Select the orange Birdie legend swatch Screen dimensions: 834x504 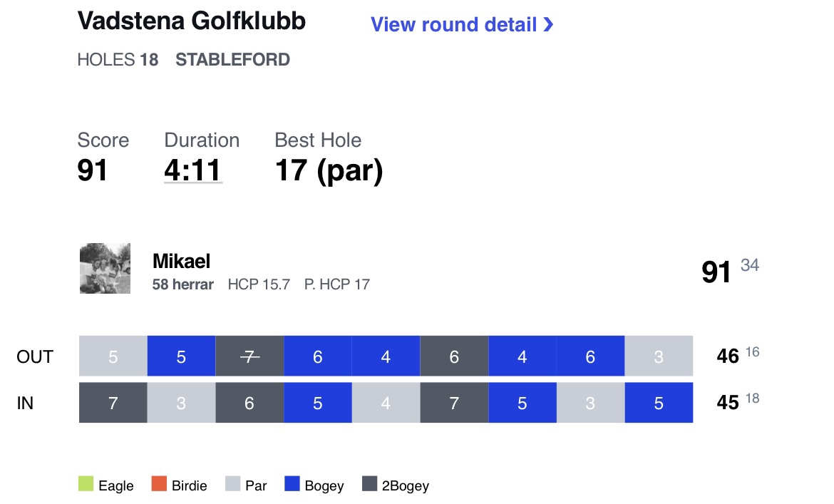point(159,484)
